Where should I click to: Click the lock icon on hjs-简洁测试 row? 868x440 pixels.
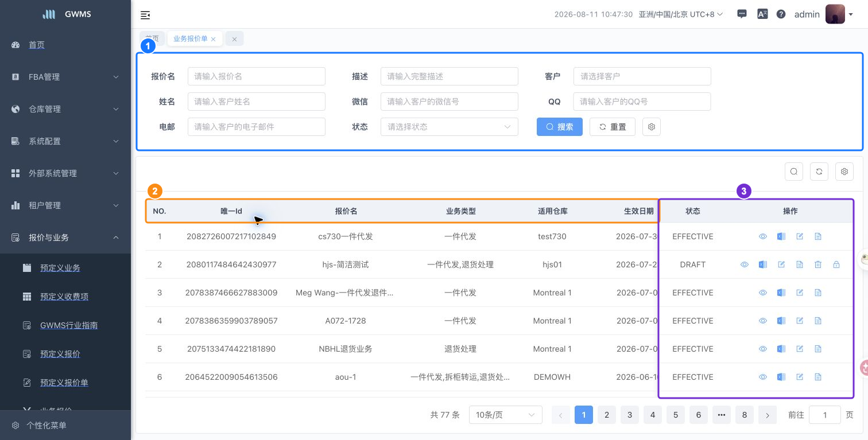click(x=836, y=264)
